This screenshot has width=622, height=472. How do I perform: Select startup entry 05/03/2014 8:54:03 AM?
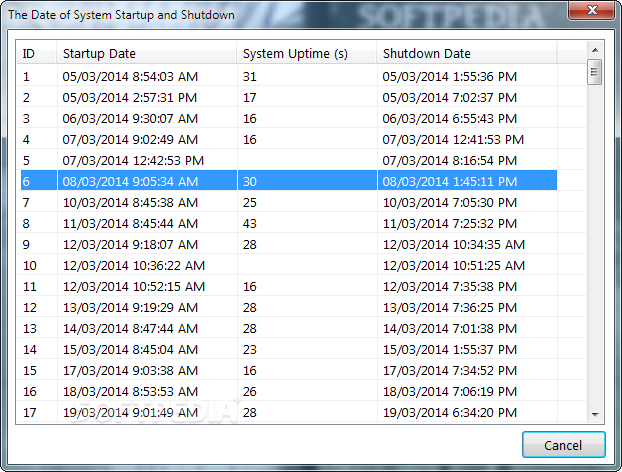[130, 77]
